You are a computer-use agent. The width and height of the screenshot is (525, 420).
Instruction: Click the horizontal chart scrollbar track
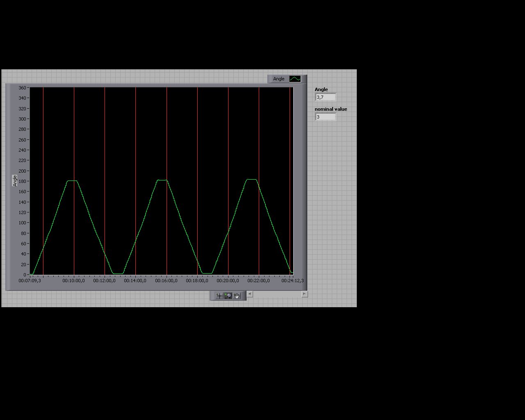click(277, 294)
